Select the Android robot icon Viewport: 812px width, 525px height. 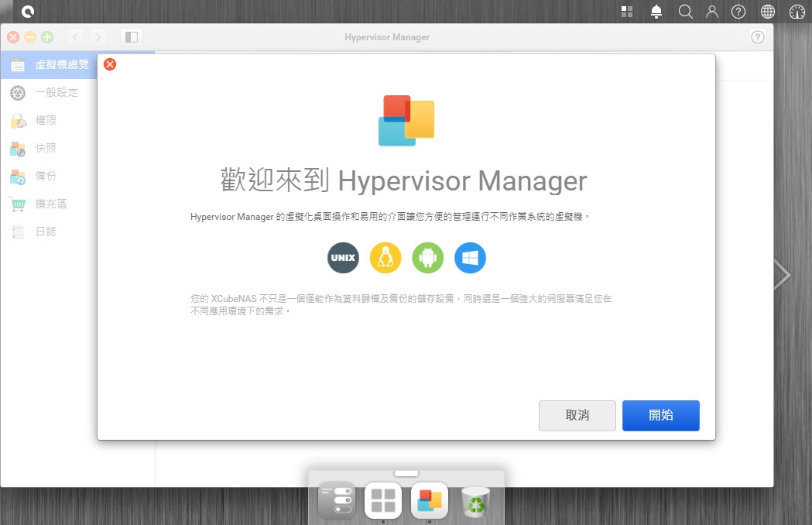click(x=428, y=258)
